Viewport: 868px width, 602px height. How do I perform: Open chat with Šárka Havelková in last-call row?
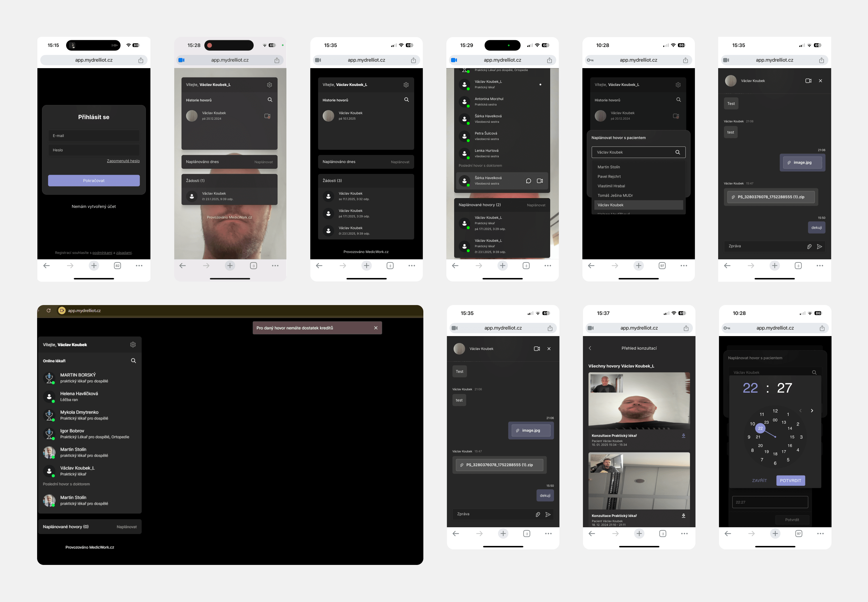point(528,181)
